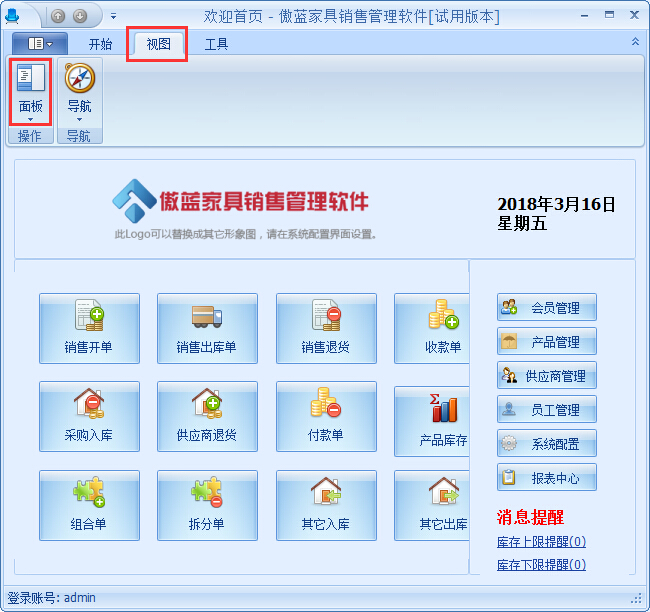This screenshot has height=612, width=650.
Task: Open the application menu button dropdown
Action: (40, 43)
